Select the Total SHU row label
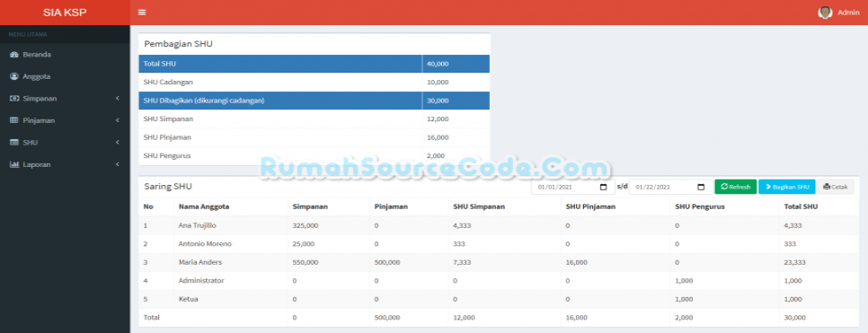Image resolution: width=868 pixels, height=333 pixels. 159,64
